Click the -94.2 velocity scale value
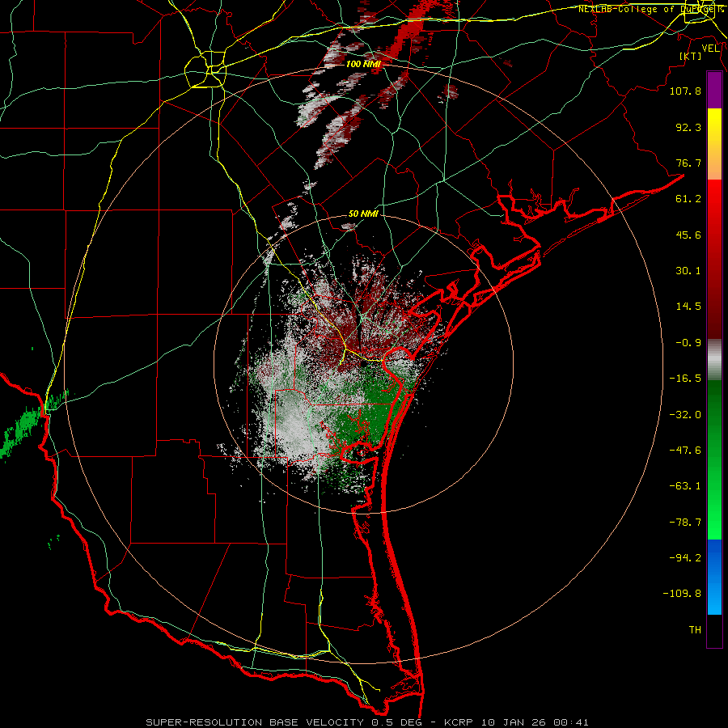The width and height of the screenshot is (728, 728). [685, 558]
